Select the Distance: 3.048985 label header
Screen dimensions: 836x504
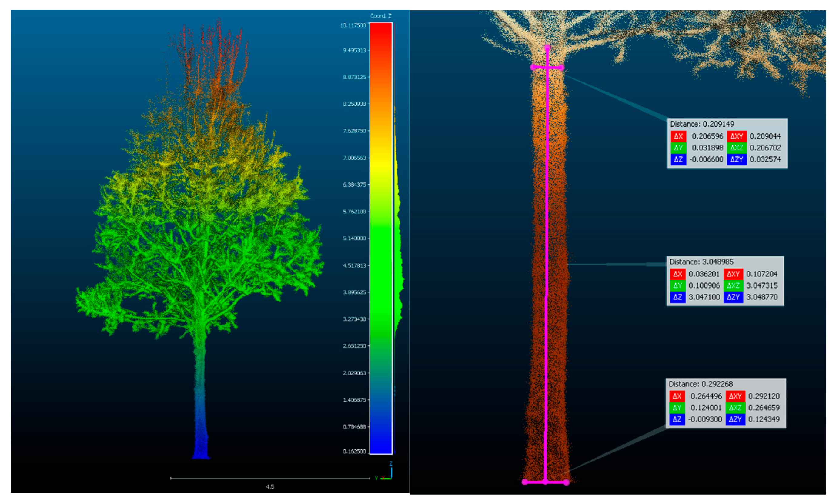pos(701,262)
